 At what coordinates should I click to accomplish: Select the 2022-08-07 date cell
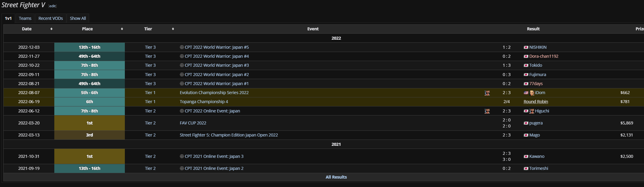tap(29, 93)
